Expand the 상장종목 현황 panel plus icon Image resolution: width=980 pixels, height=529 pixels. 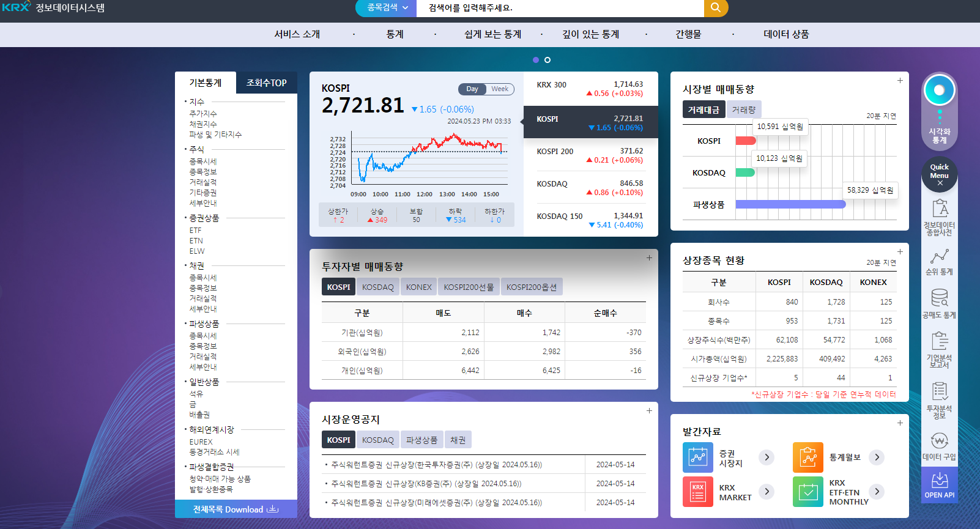click(900, 251)
